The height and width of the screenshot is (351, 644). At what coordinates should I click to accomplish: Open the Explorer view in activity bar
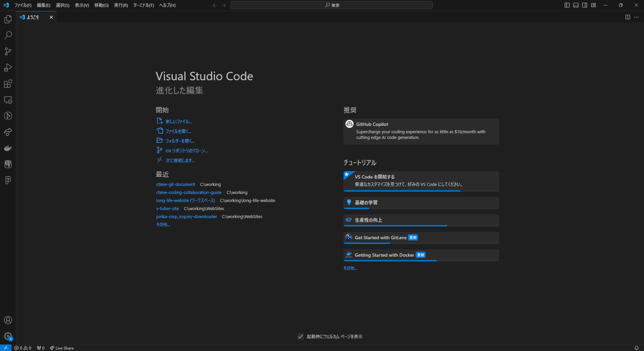tap(8, 19)
